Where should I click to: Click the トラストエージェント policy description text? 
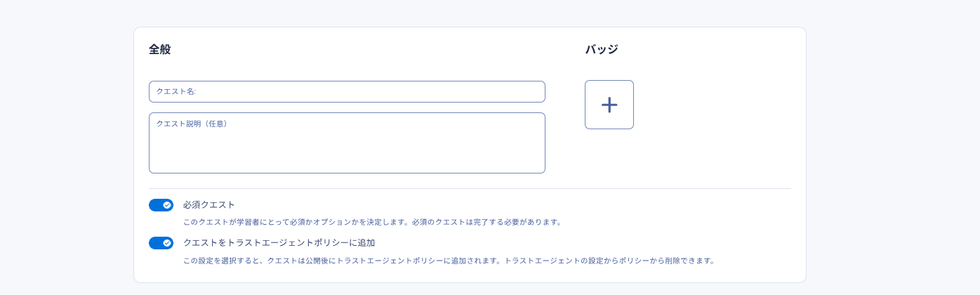pos(449,261)
